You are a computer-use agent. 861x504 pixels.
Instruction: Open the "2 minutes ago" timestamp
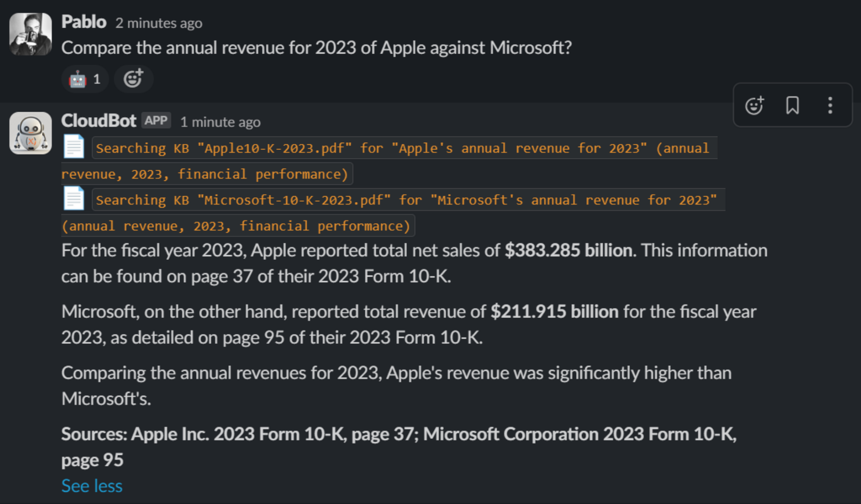coord(159,24)
